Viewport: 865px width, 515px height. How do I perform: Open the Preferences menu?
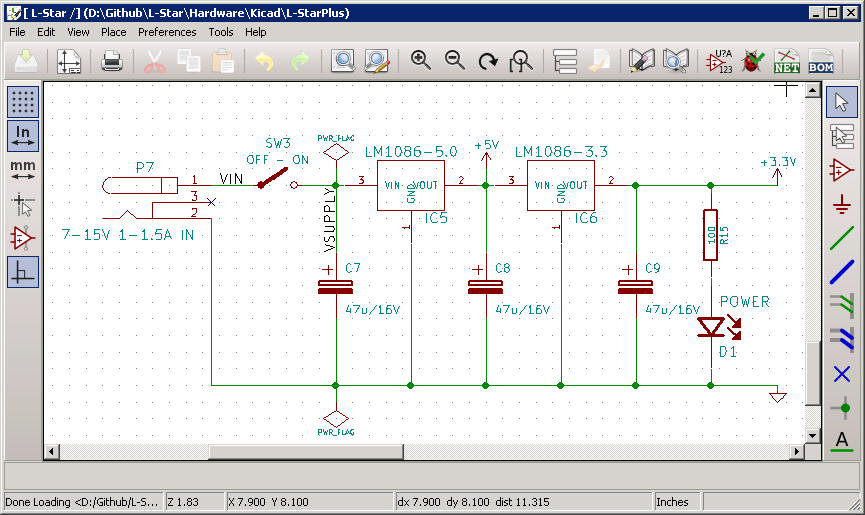pos(167,32)
